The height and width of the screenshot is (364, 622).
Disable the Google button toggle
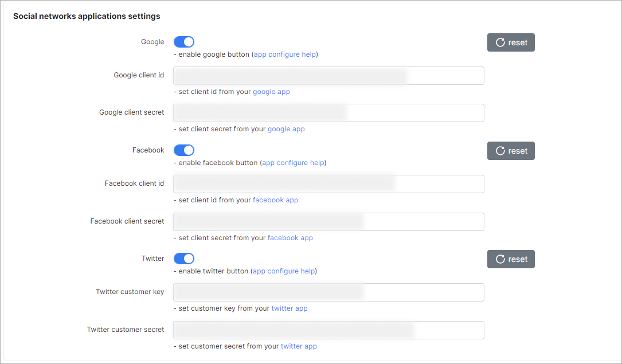(x=183, y=41)
